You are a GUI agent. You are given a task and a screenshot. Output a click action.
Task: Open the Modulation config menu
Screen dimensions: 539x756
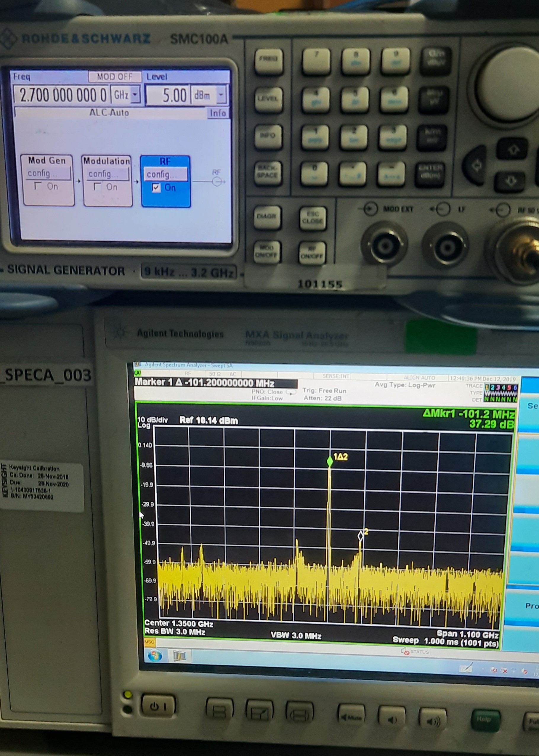pyautogui.click(x=108, y=174)
